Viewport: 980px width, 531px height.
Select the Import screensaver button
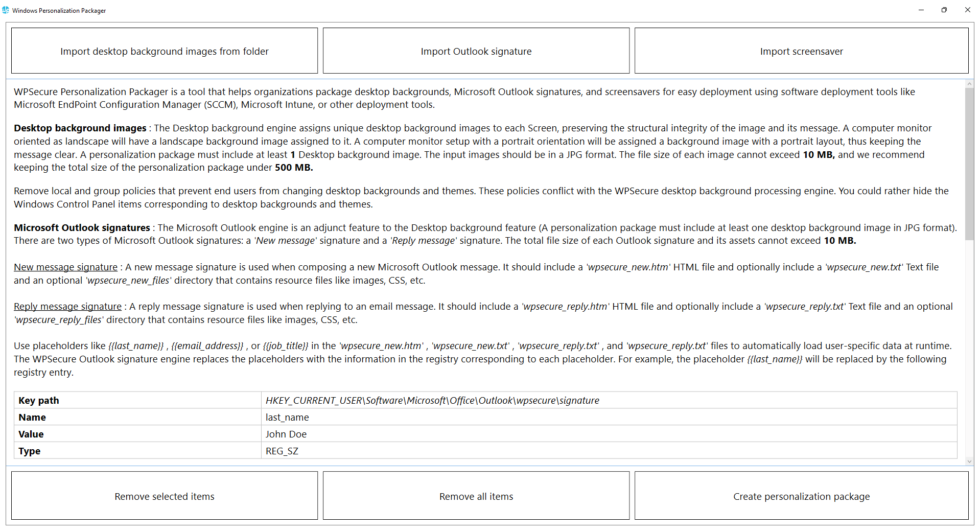(801, 51)
